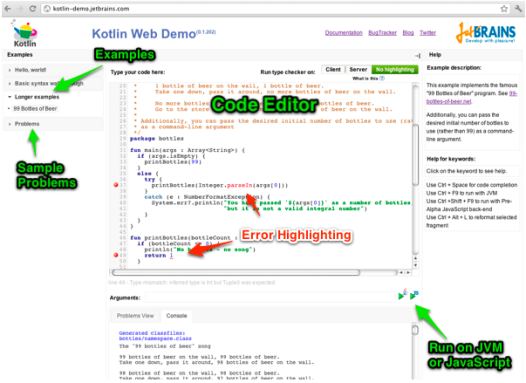The width and height of the screenshot is (526, 383).
Task: Click the browser bookmark star icon
Action: tap(504, 9)
